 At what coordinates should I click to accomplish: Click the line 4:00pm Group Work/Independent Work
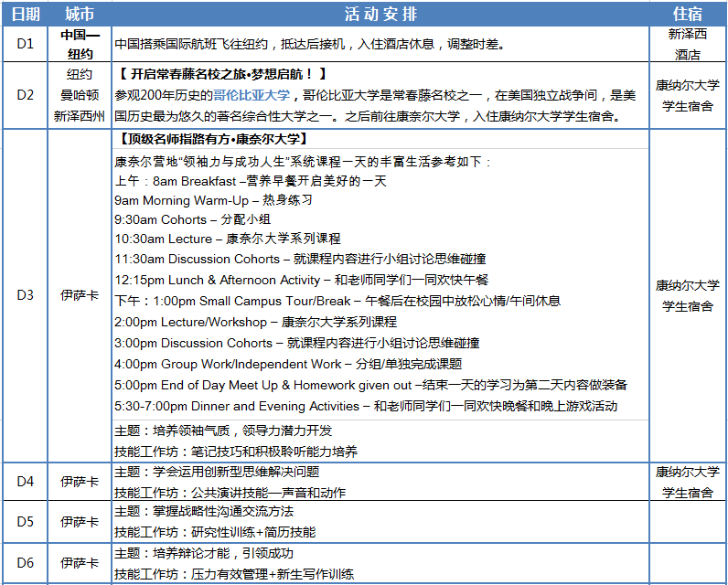tap(288, 364)
